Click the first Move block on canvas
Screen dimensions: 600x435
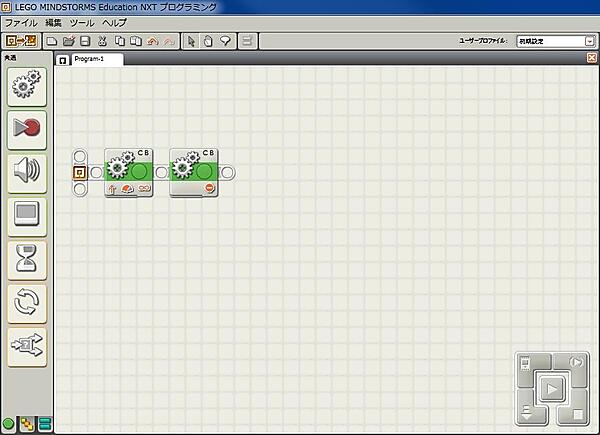point(128,172)
